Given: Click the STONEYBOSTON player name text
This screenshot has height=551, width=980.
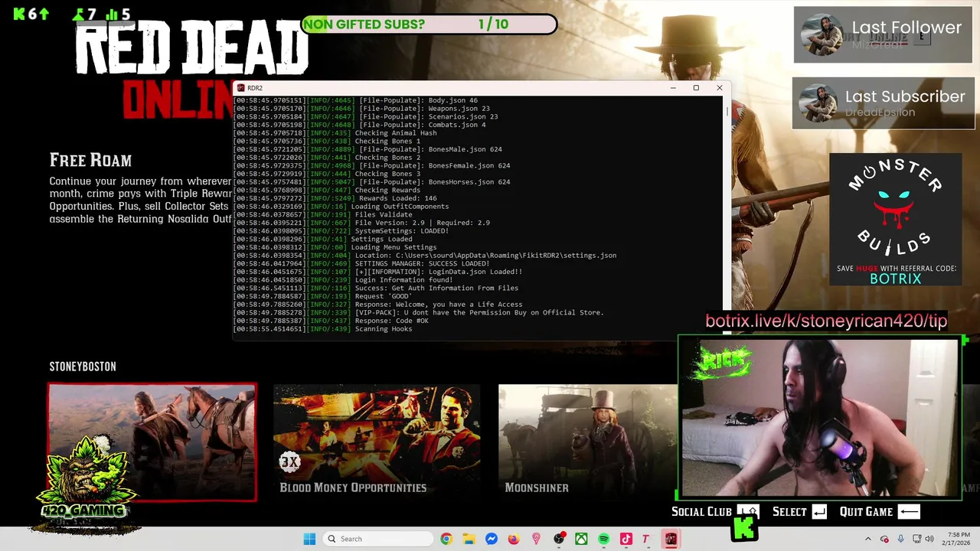Looking at the screenshot, I should (83, 367).
